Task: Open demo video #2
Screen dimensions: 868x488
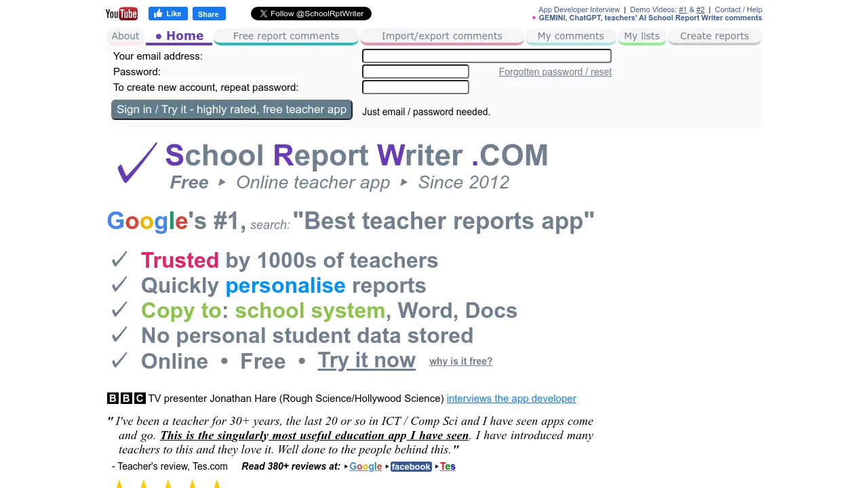Action: [701, 9]
